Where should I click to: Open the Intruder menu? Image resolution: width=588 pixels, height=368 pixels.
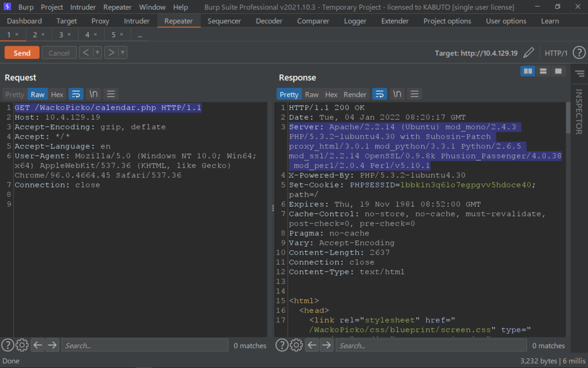[83, 7]
